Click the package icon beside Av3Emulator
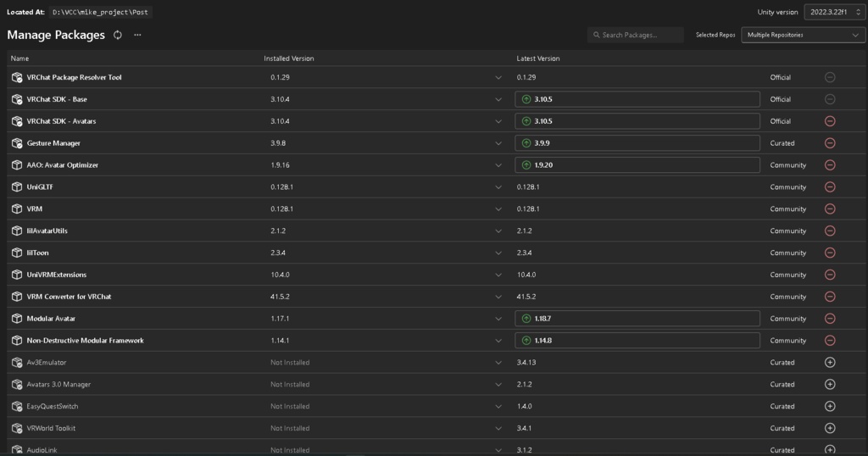Viewport: 868px width, 456px height. click(17, 363)
